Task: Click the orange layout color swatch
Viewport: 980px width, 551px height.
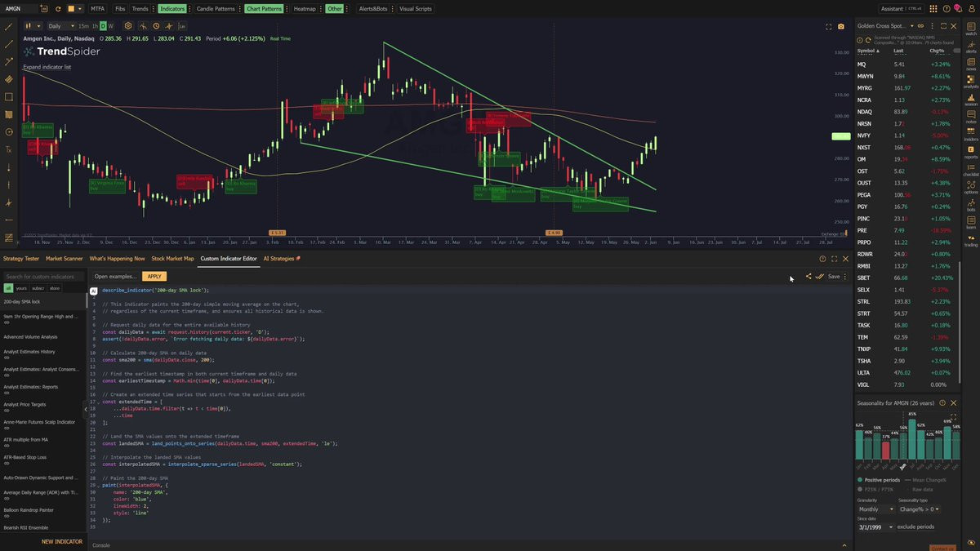Action: click(x=71, y=8)
